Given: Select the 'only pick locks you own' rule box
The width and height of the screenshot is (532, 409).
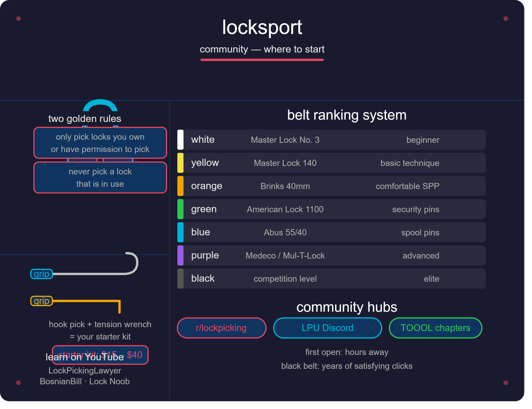Looking at the screenshot, I should (x=100, y=143).
